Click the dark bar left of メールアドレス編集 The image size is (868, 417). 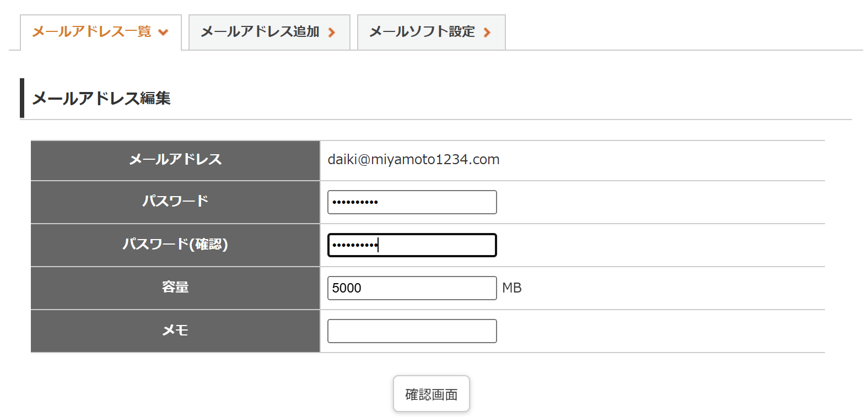pos(22,98)
